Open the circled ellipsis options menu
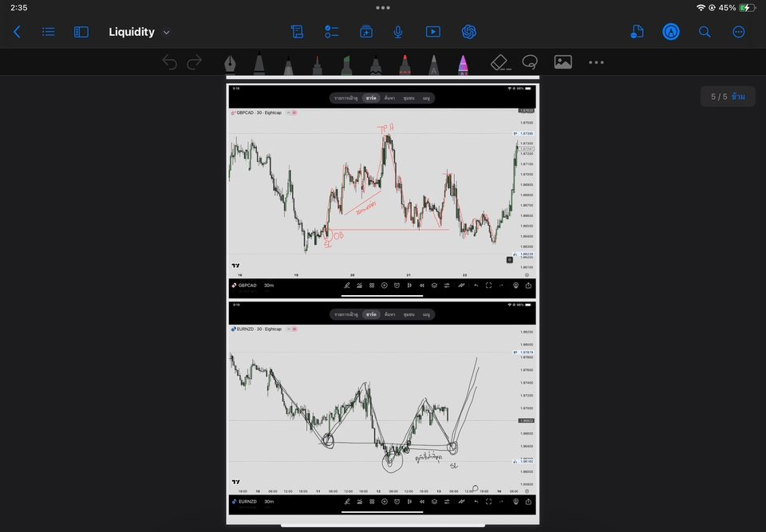Image resolution: width=766 pixels, height=532 pixels. 738,32
